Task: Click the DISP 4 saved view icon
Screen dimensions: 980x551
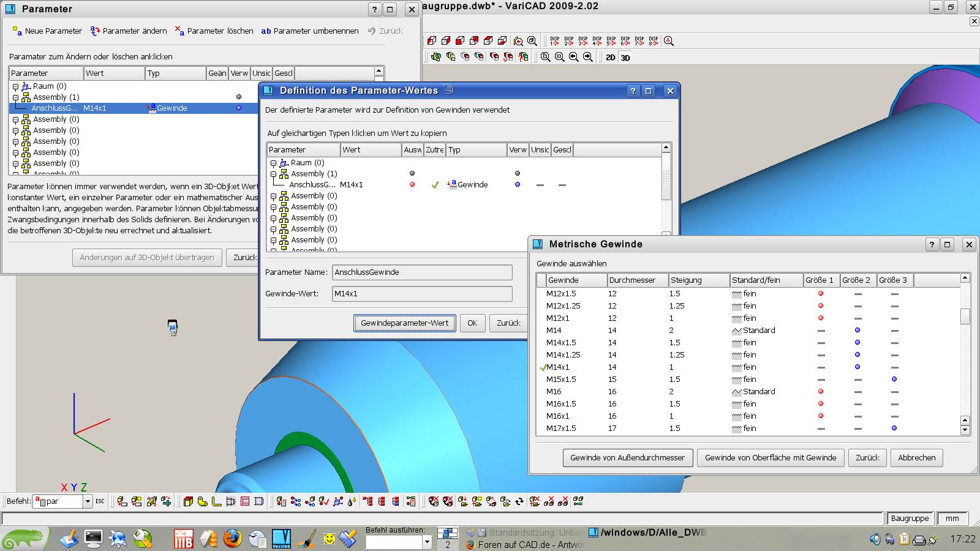Action: click(597, 41)
